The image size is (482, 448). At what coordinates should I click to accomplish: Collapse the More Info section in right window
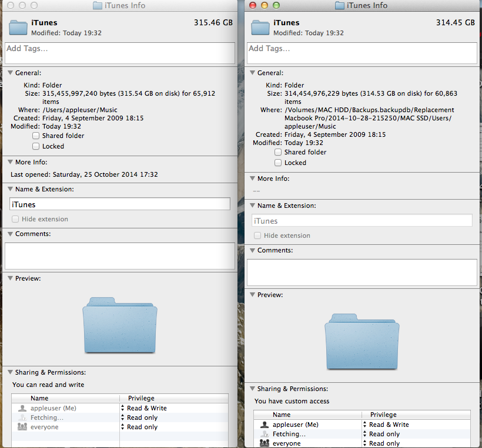point(252,178)
